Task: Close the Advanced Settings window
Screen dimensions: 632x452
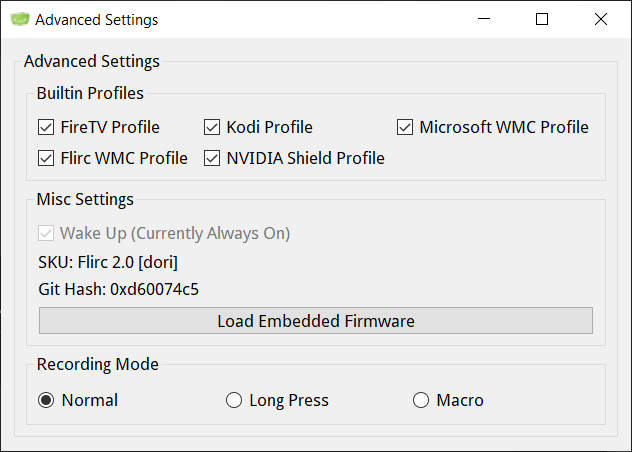Action: [601, 19]
